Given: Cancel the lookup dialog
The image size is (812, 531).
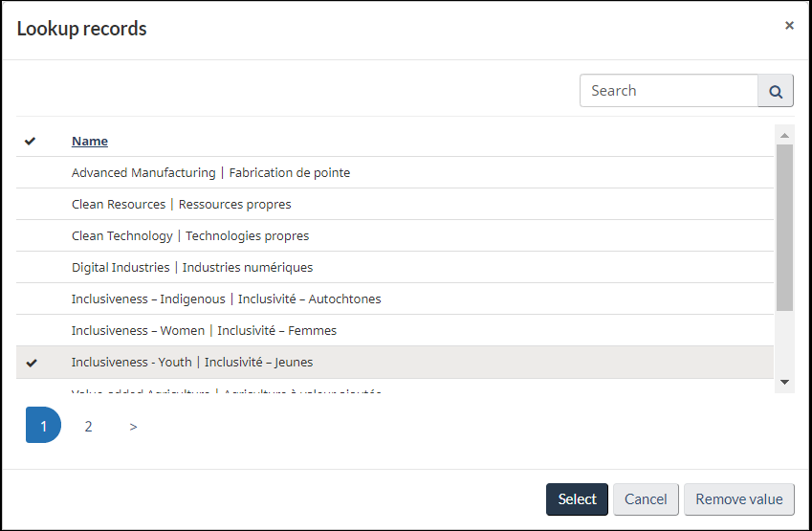Looking at the screenshot, I should (x=646, y=499).
